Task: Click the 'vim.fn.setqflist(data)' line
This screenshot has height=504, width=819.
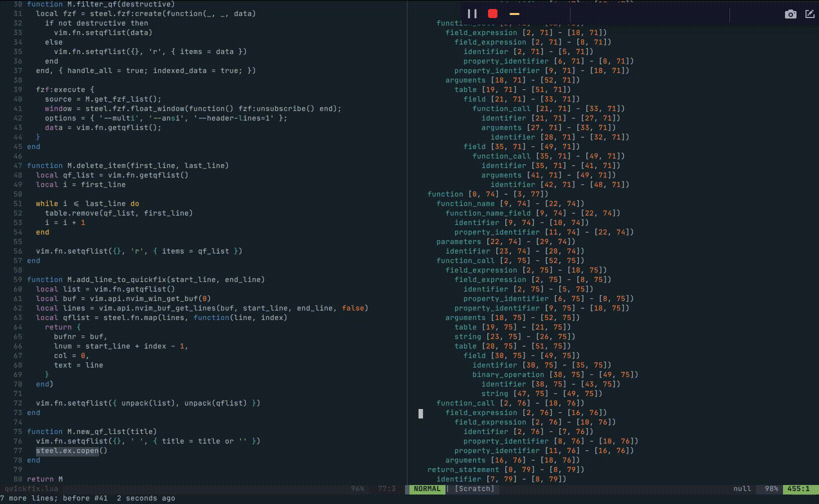Action: point(103,32)
